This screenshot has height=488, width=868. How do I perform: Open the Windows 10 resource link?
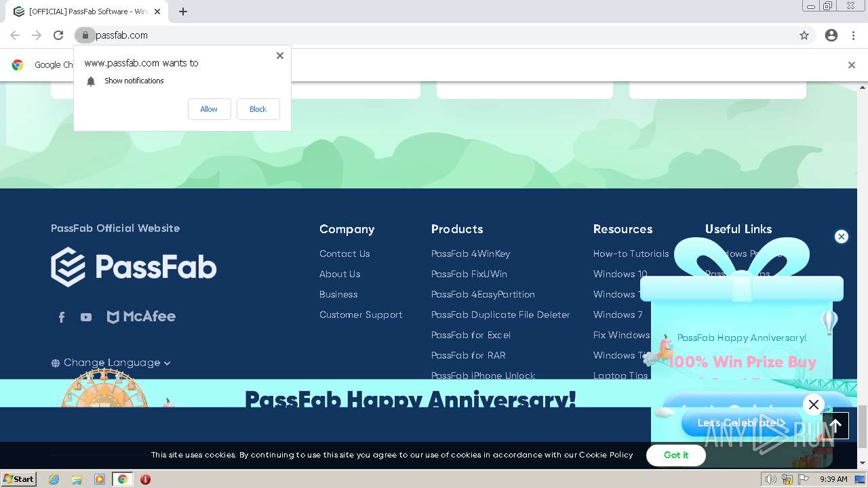pyautogui.click(x=620, y=274)
